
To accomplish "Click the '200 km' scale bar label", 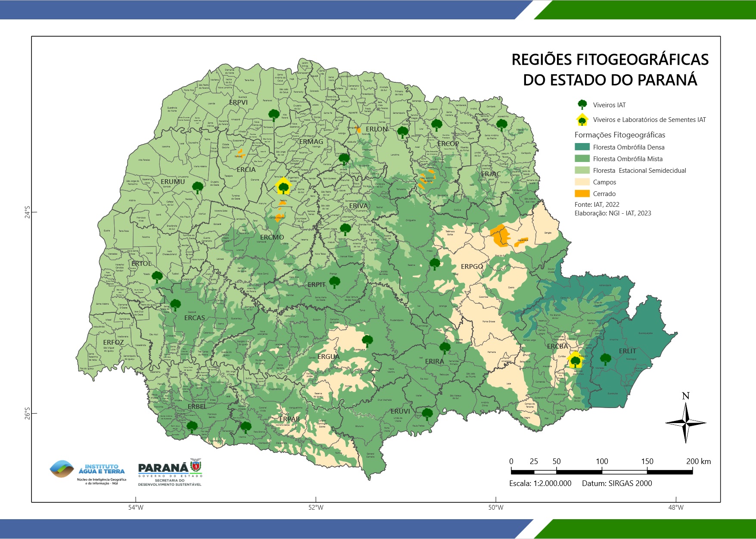I will click(699, 461).
